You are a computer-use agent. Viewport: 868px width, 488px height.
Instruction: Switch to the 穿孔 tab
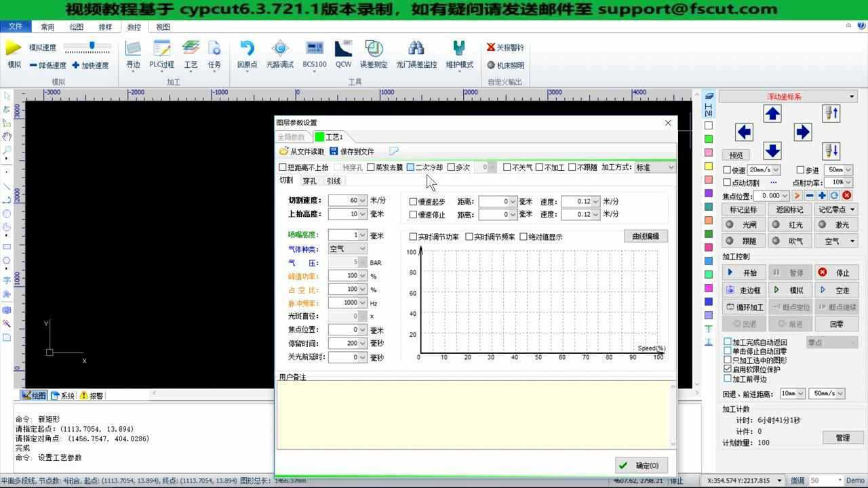pos(309,180)
